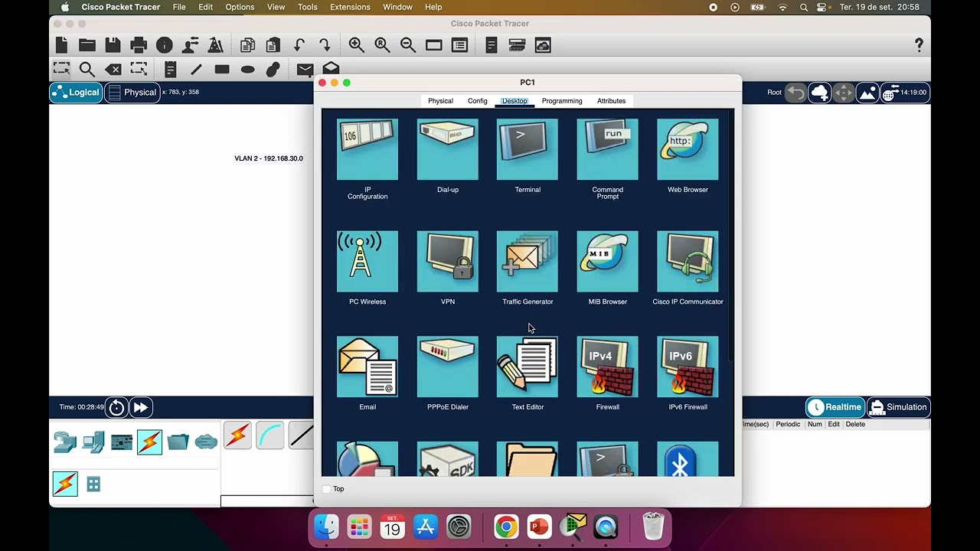
Task: Click the New file toolbar icon
Action: tap(61, 45)
